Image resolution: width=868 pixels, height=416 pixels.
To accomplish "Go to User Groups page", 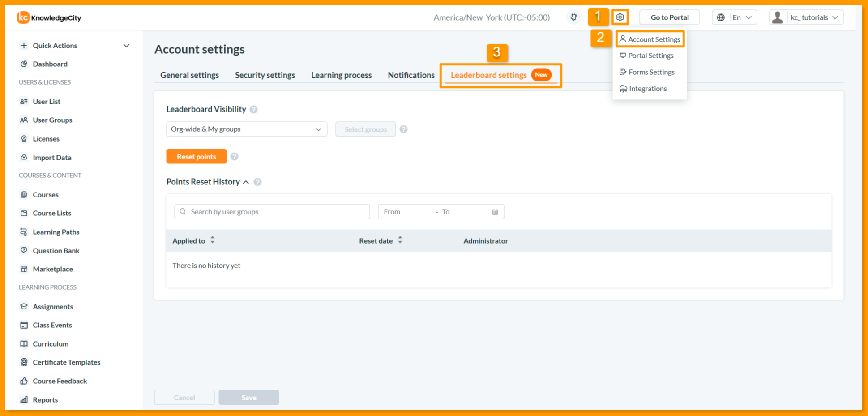I will click(x=52, y=120).
